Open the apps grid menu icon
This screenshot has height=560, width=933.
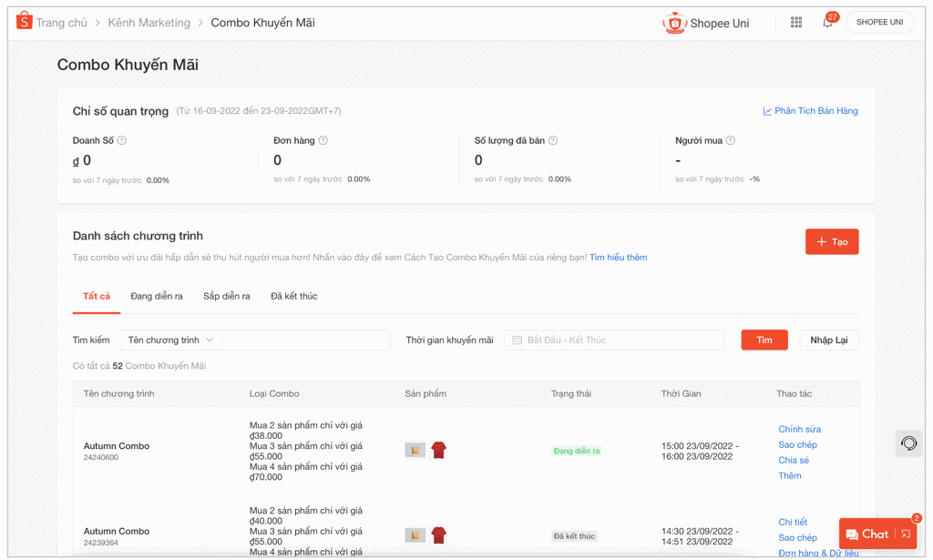coord(796,23)
